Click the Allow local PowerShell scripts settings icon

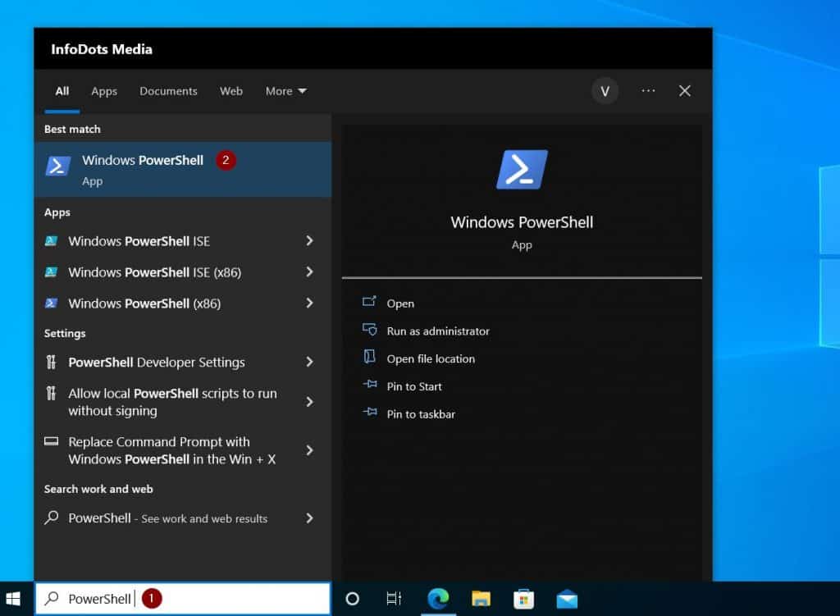click(51, 393)
